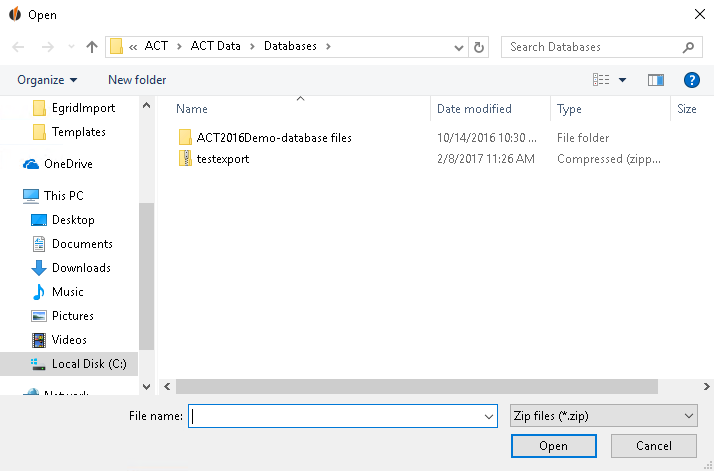Screen dimensions: 714x471
Task: Click the This PC monitor icon
Action: pyautogui.click(x=31, y=196)
